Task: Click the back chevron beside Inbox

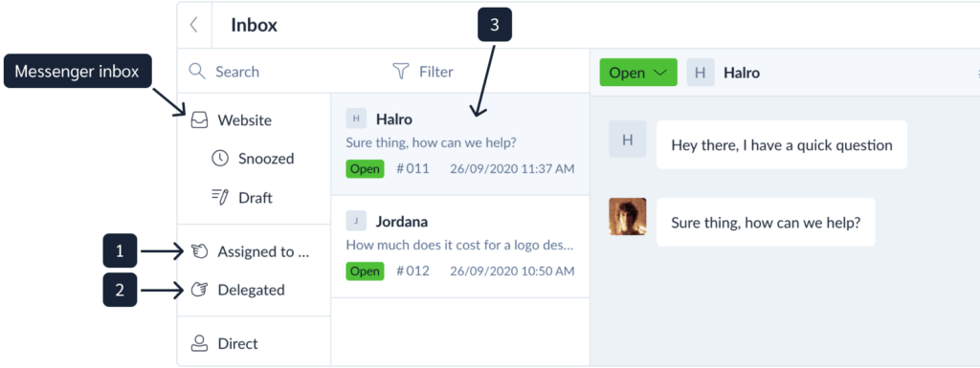Action: pos(193,25)
